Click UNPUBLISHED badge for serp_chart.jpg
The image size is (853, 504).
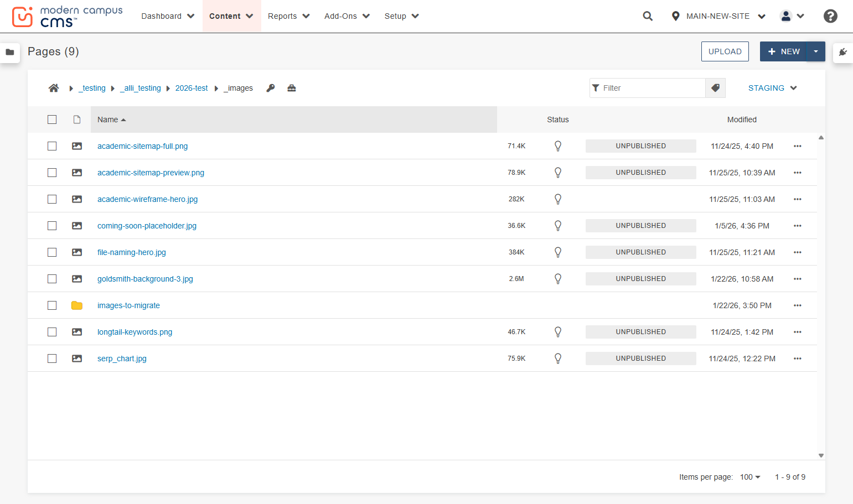click(x=641, y=358)
